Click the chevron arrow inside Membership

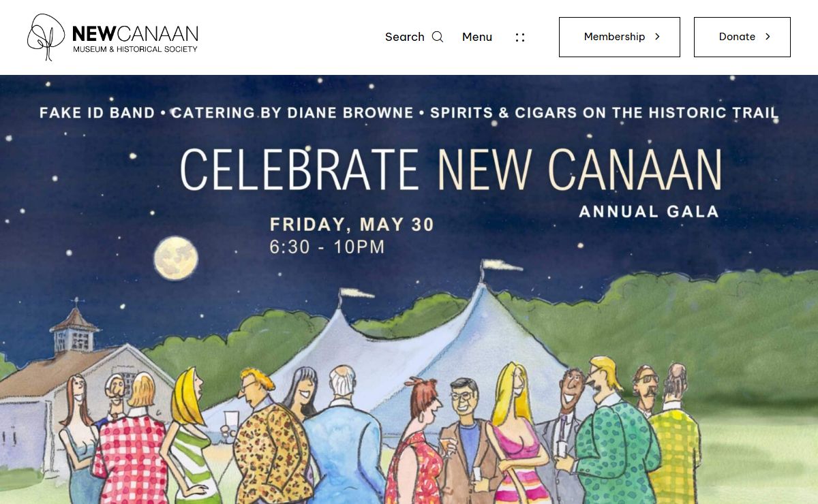[657, 37]
